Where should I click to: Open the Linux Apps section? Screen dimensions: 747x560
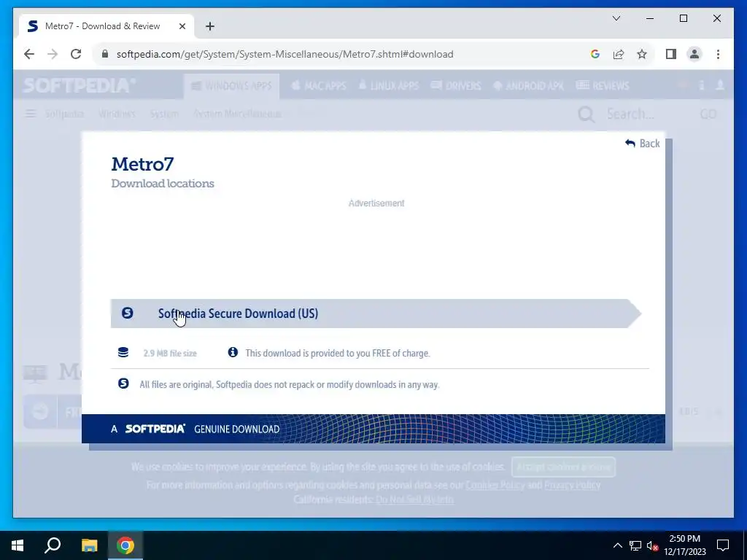click(x=389, y=86)
